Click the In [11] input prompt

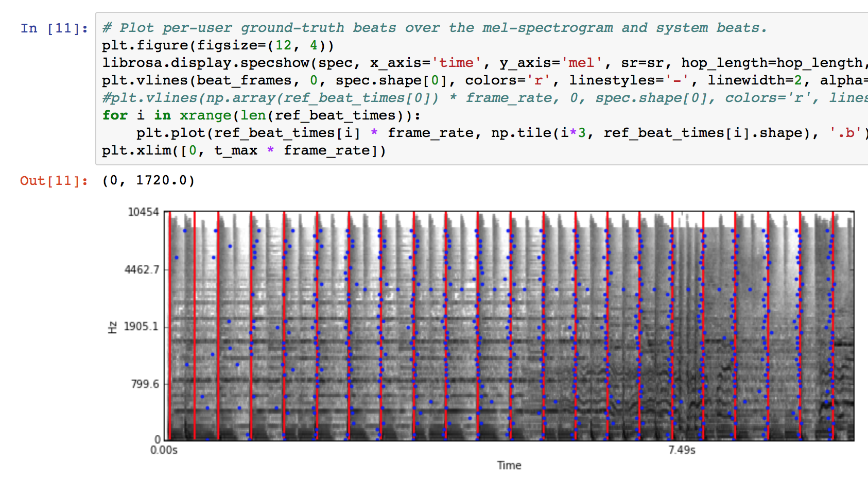54,28
